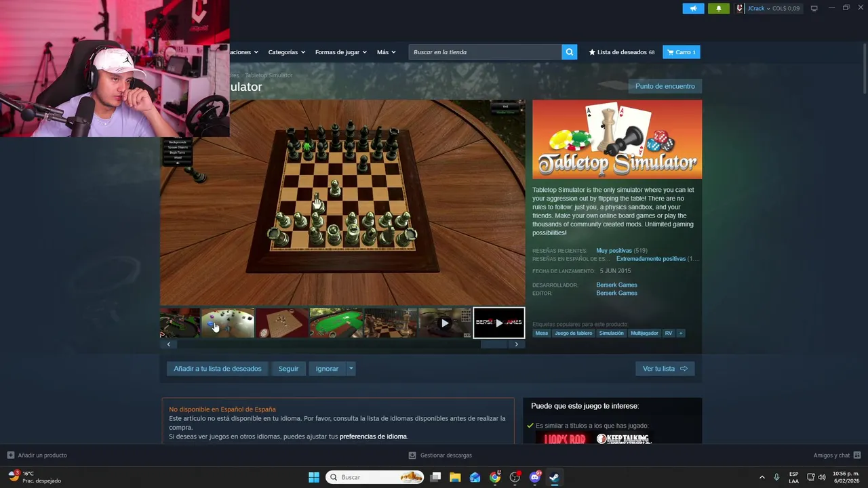Expand the Formas de jugar menu
868x488 pixels.
(340, 52)
